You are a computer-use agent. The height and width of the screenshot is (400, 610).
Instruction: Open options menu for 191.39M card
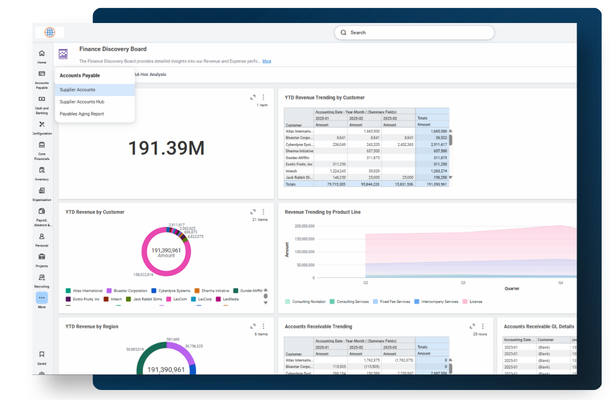(x=263, y=97)
